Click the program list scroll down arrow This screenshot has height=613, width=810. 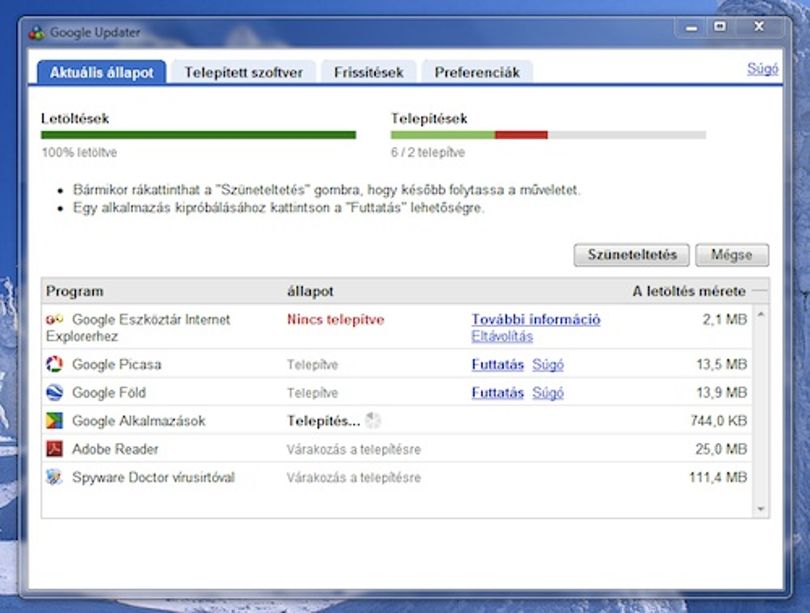pos(761,509)
